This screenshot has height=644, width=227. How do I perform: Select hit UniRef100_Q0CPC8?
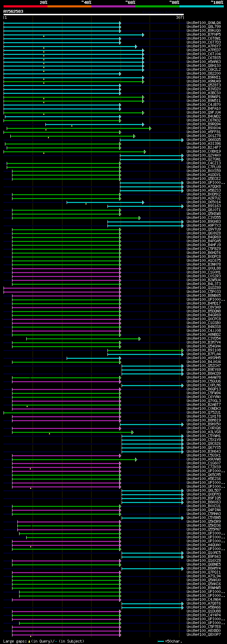tap(204, 319)
